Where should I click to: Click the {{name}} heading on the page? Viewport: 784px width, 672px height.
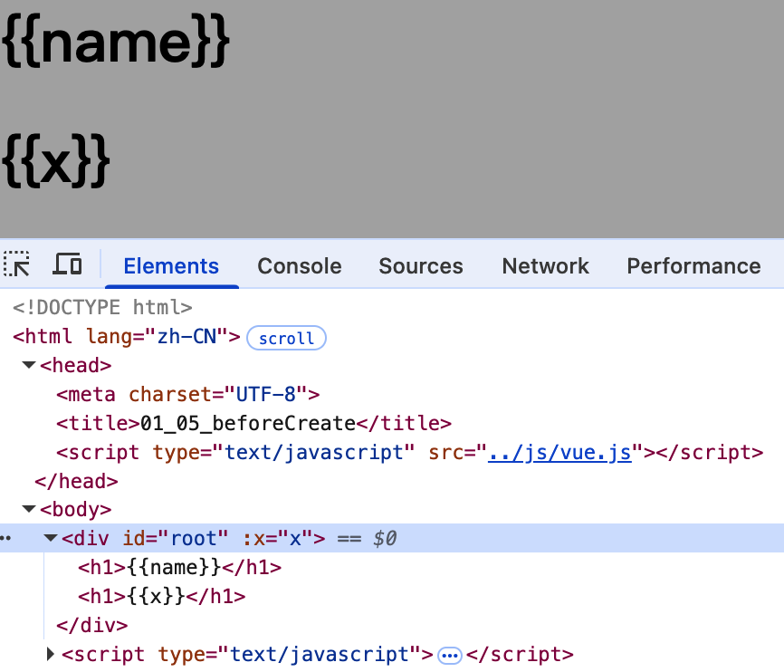tap(116, 43)
